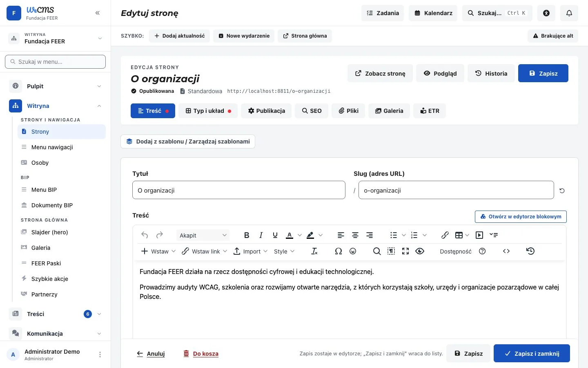Switch editor to fullscreen mode

[405, 251]
